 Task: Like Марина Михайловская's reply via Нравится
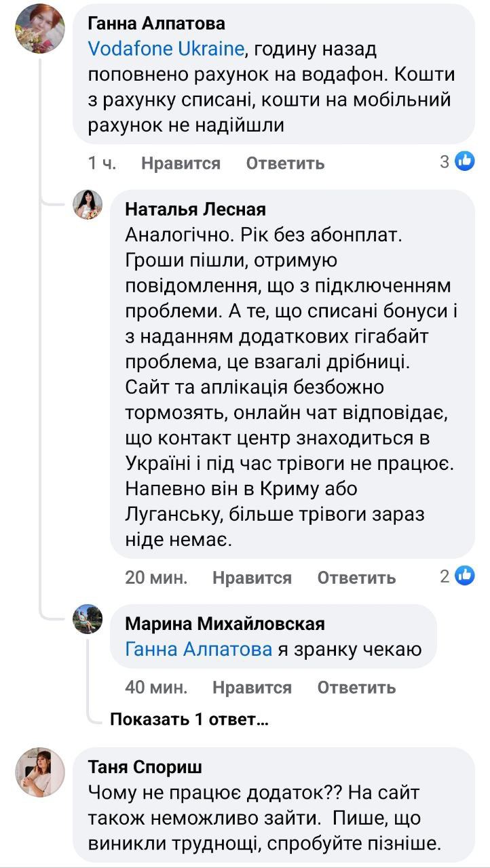252,687
